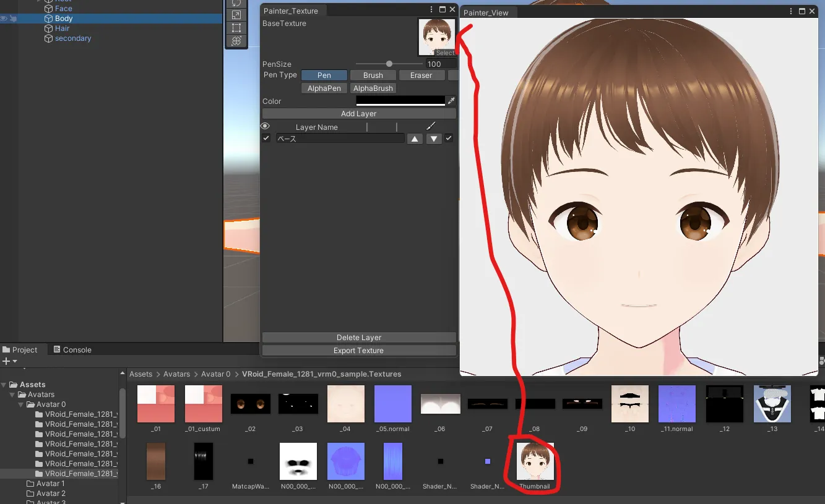The image size is (825, 504).
Task: Select the Face object in hierarchy
Action: 64,9
